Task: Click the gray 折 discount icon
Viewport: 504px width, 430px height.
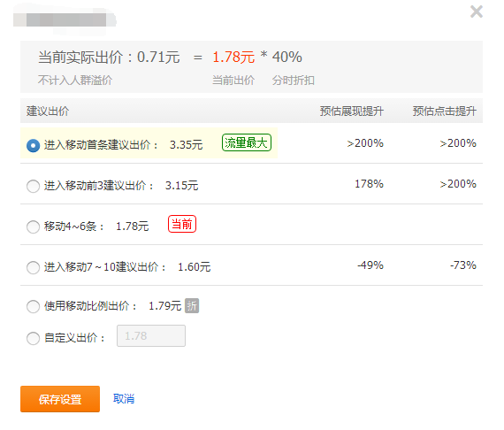Action: tap(192, 305)
